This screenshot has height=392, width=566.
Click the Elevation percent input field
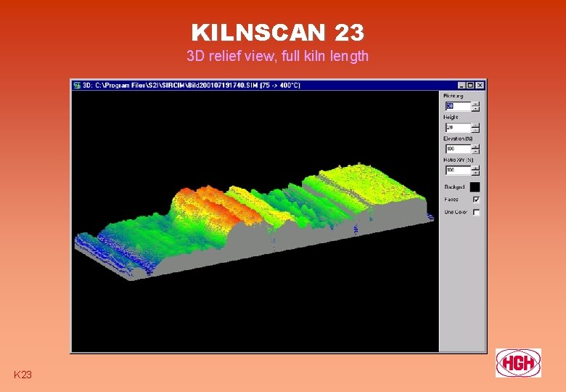(x=459, y=149)
